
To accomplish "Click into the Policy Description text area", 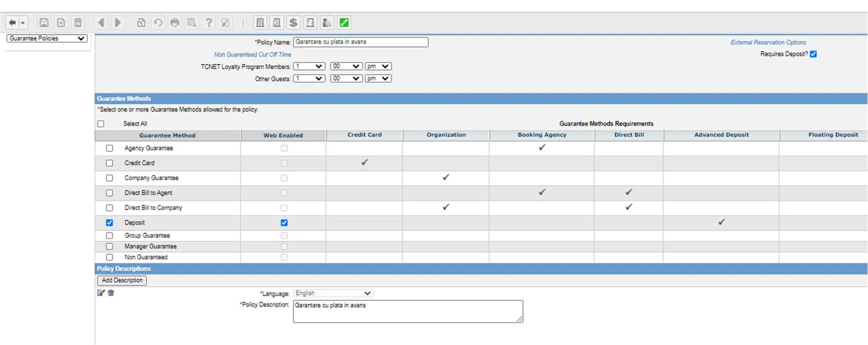I will click(x=408, y=311).
